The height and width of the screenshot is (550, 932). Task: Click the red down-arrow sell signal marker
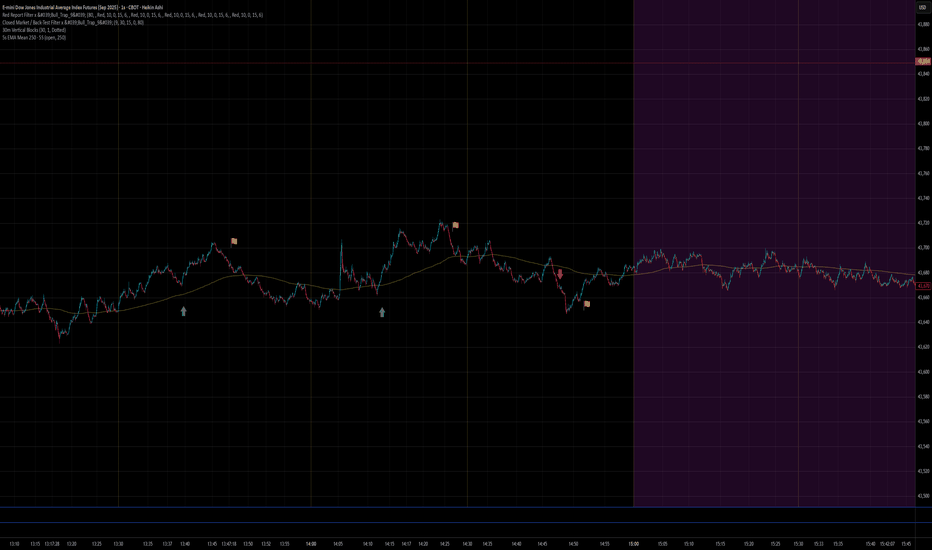(560, 274)
